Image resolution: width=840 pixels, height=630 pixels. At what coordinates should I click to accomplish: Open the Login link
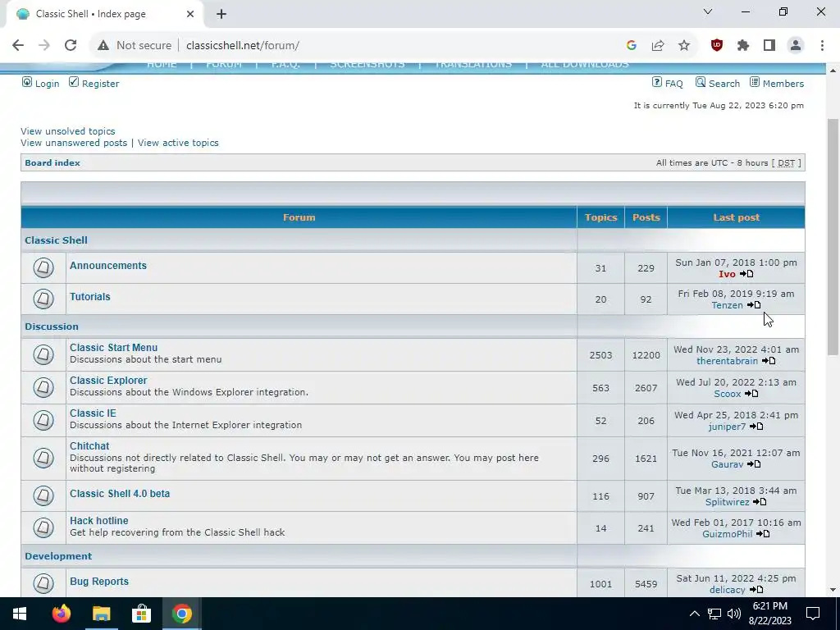click(x=41, y=83)
